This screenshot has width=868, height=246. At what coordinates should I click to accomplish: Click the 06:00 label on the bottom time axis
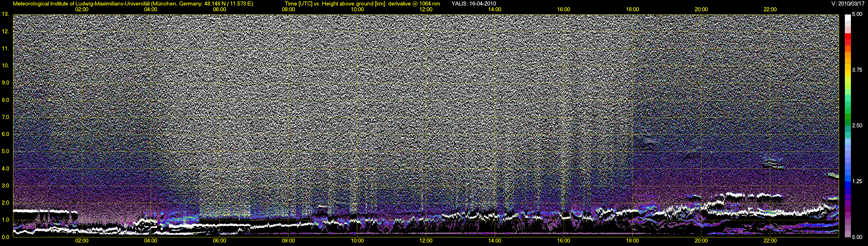pos(219,241)
